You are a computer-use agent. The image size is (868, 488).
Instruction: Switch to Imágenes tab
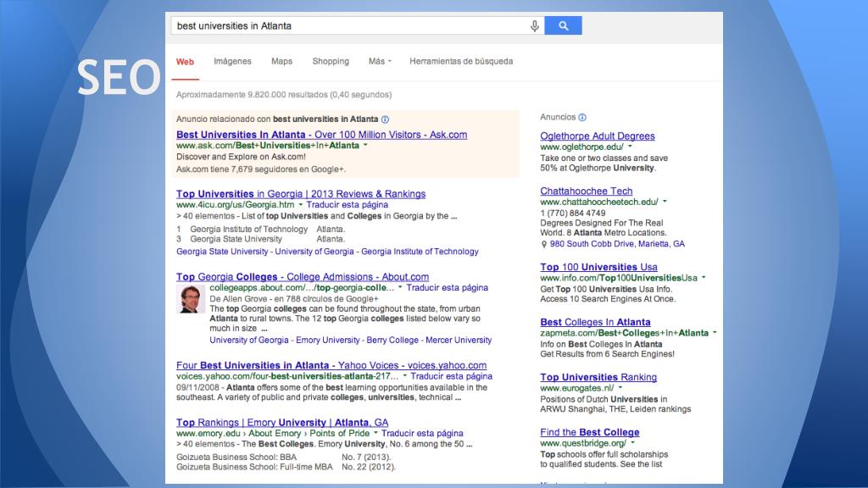232,61
